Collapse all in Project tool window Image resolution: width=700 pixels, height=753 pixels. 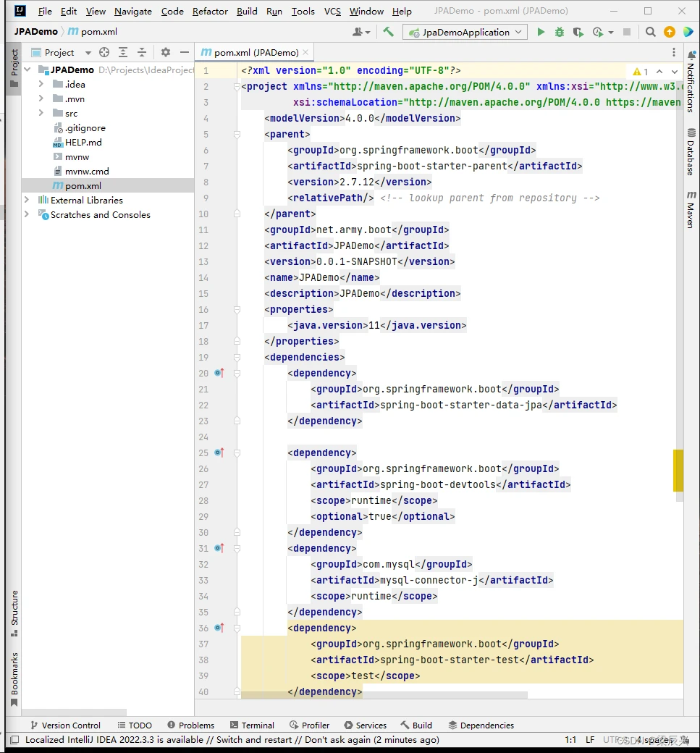tap(142, 52)
